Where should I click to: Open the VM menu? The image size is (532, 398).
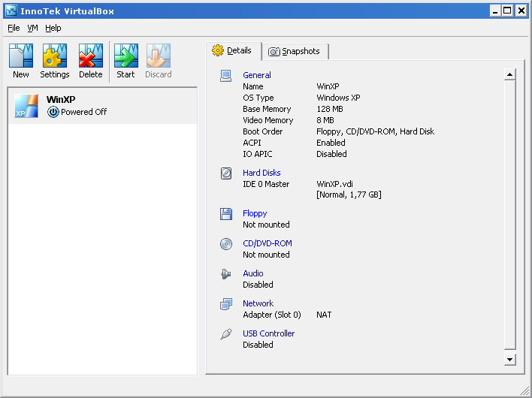[32, 28]
